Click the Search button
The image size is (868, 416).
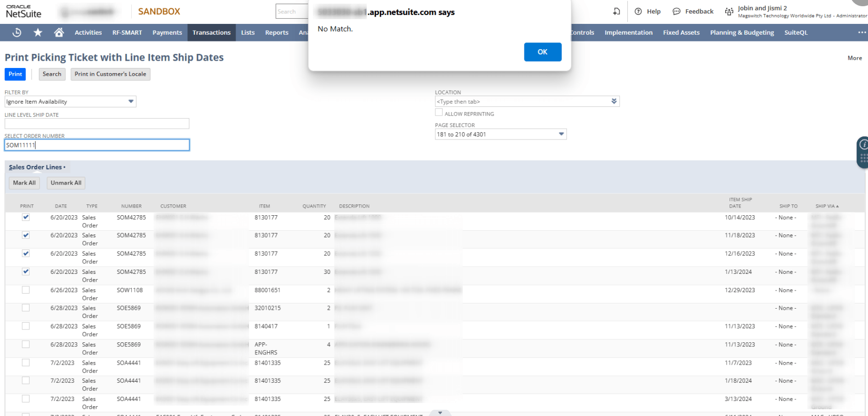(52, 74)
